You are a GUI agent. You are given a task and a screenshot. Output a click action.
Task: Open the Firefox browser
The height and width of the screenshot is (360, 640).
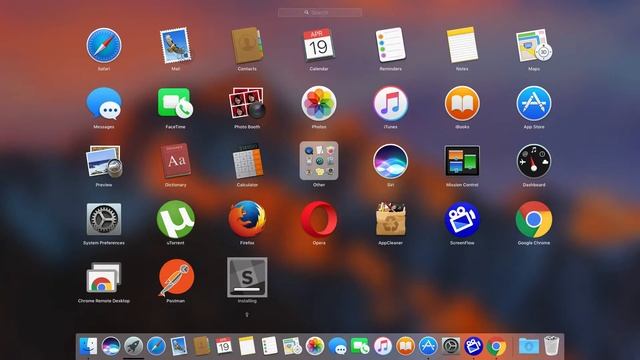[247, 219]
